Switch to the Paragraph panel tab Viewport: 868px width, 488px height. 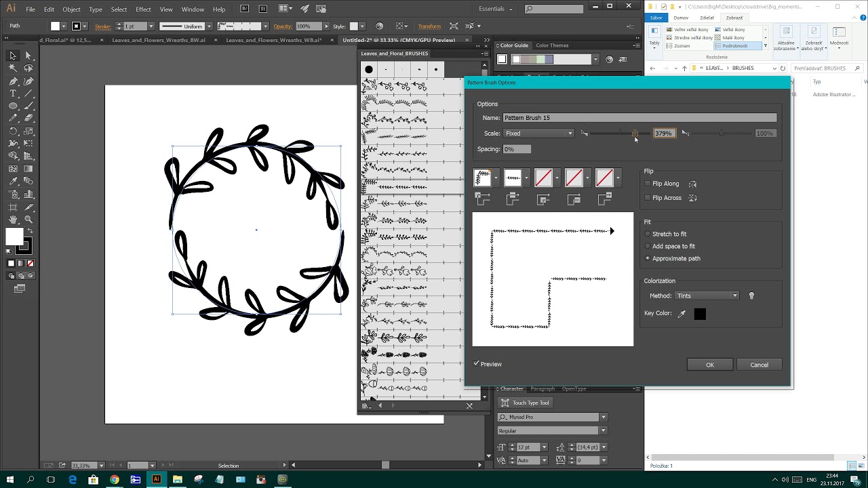pyautogui.click(x=542, y=388)
